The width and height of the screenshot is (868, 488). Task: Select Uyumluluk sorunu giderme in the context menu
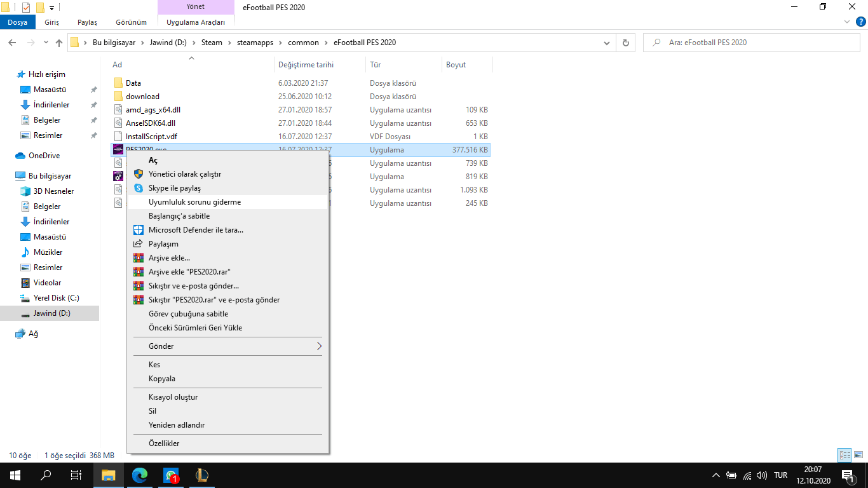[227, 202]
